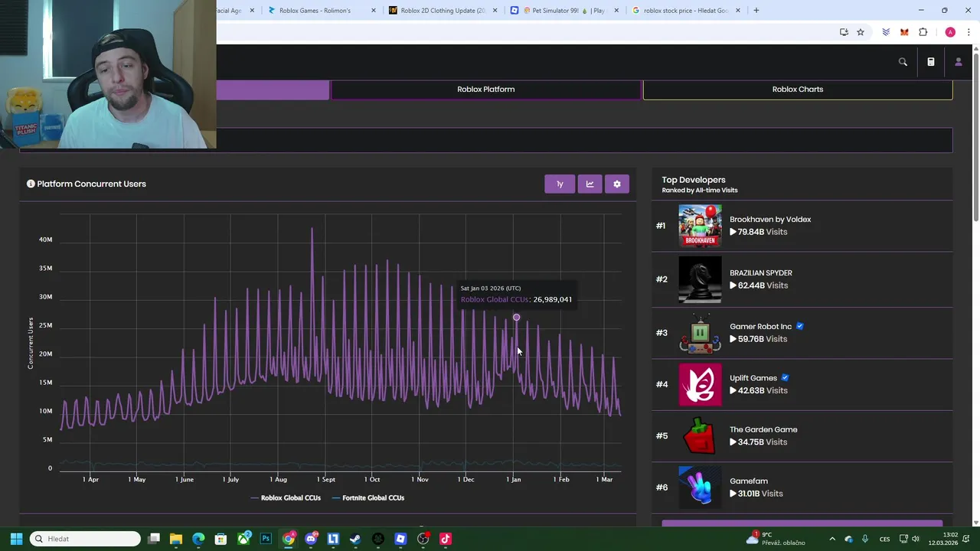Launch Photoshop from the taskbar
The height and width of the screenshot is (551, 980).
[x=266, y=539]
